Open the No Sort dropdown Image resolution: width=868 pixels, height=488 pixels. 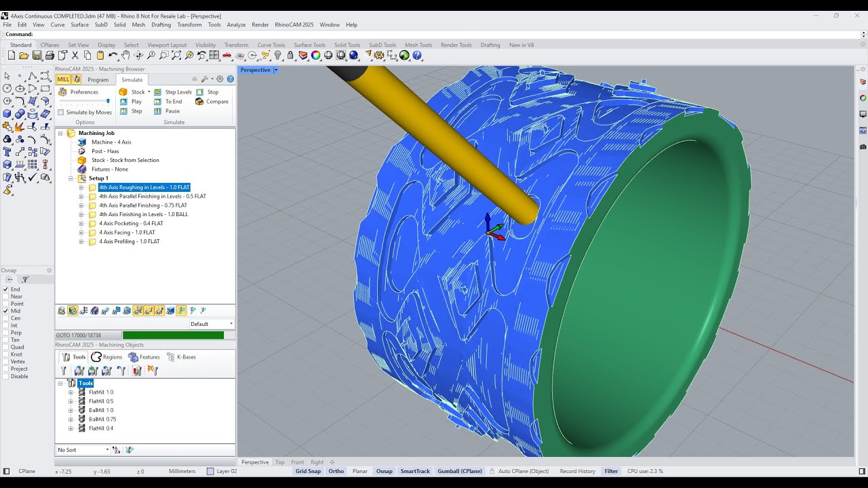[x=83, y=449]
